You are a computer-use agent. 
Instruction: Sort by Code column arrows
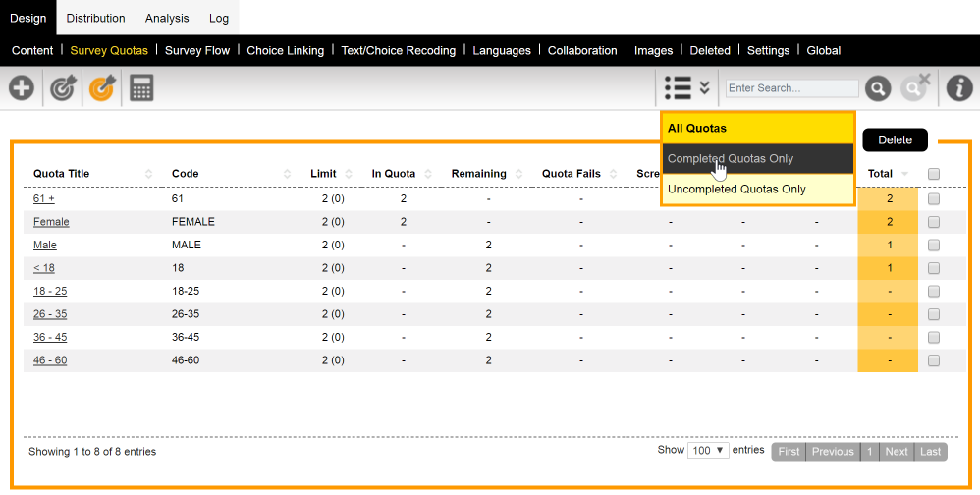[x=287, y=174]
